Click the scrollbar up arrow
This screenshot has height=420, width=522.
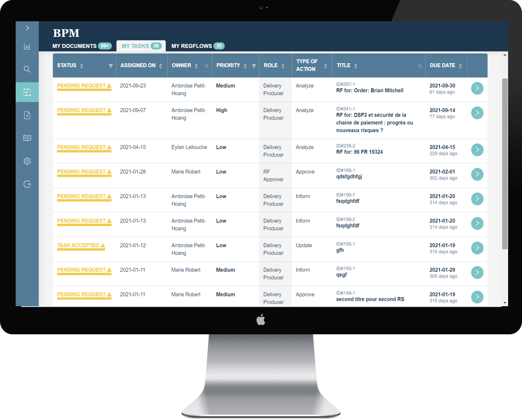[505, 55]
